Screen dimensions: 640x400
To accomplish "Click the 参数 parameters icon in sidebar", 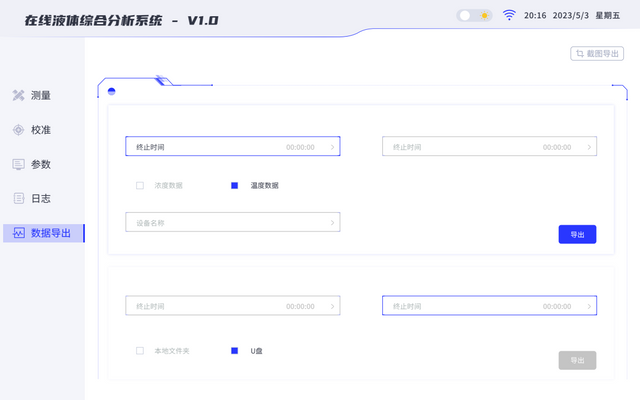I will tap(18, 164).
